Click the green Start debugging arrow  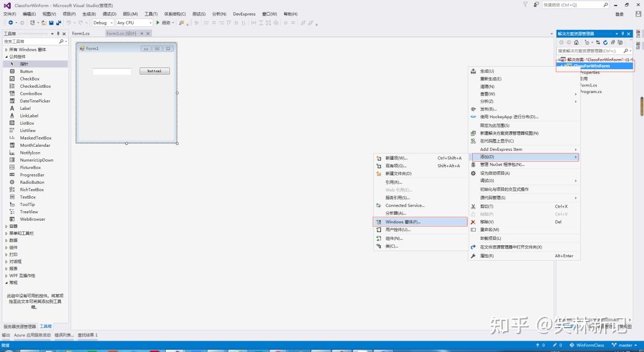pos(157,23)
